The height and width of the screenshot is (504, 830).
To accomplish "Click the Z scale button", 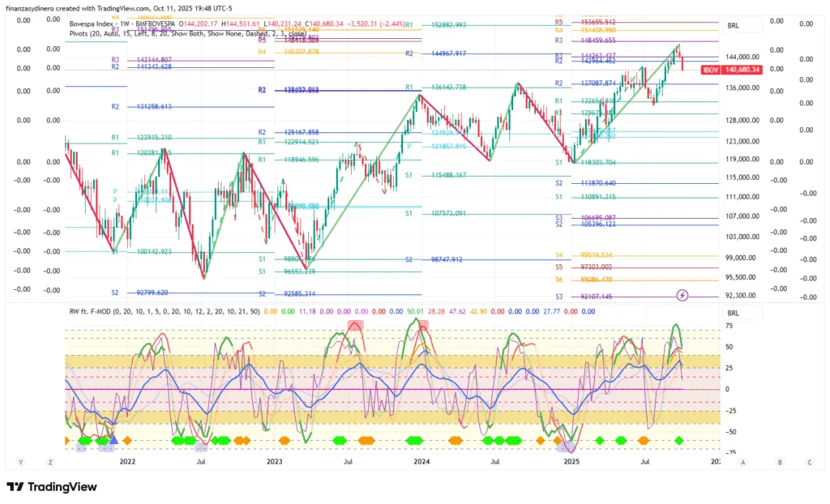I will coord(50,462).
